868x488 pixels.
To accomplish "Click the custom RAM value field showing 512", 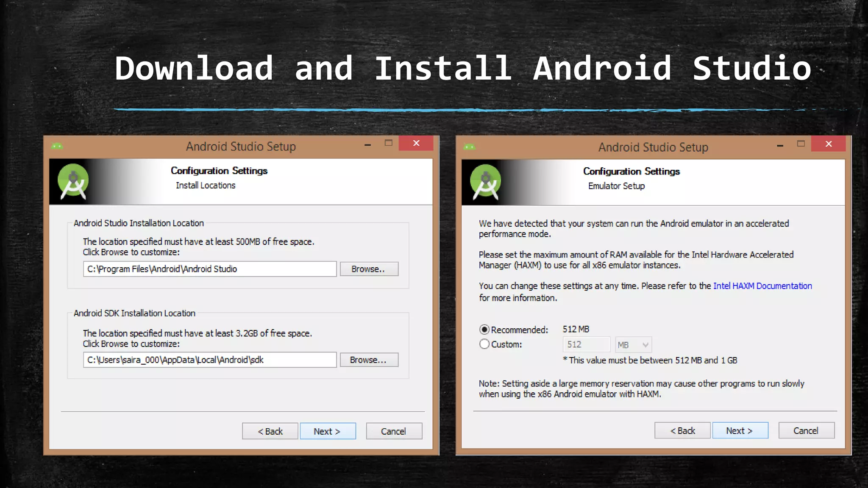I will coord(586,345).
